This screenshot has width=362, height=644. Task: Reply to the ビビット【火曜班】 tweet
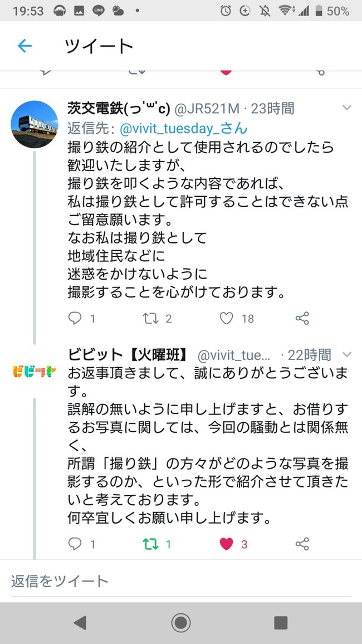click(75, 544)
